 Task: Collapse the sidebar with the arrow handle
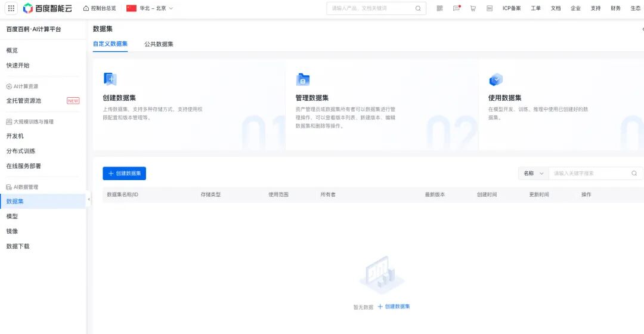pos(89,200)
